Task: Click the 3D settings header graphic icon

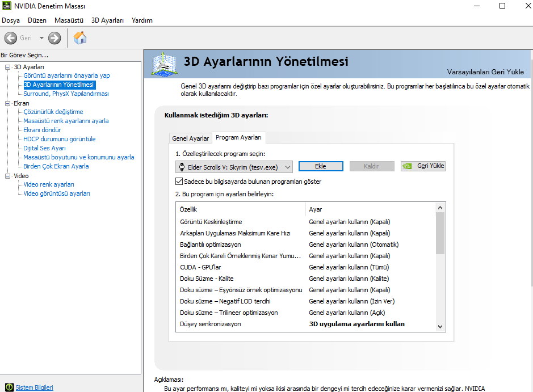Action: coord(164,64)
